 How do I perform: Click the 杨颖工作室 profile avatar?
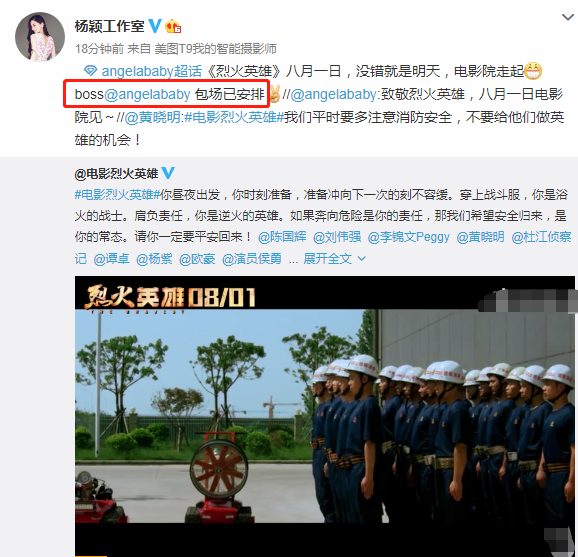point(40,37)
